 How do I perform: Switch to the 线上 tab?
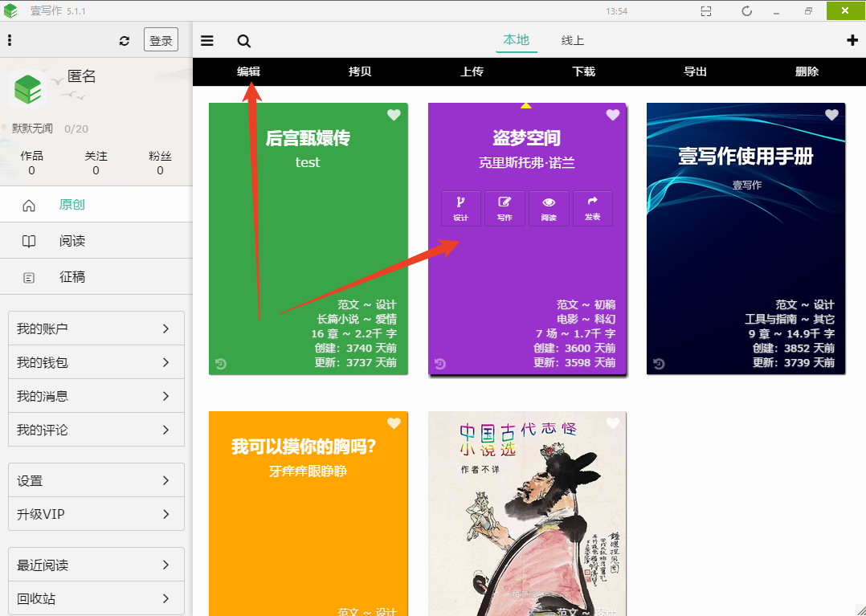pos(573,40)
